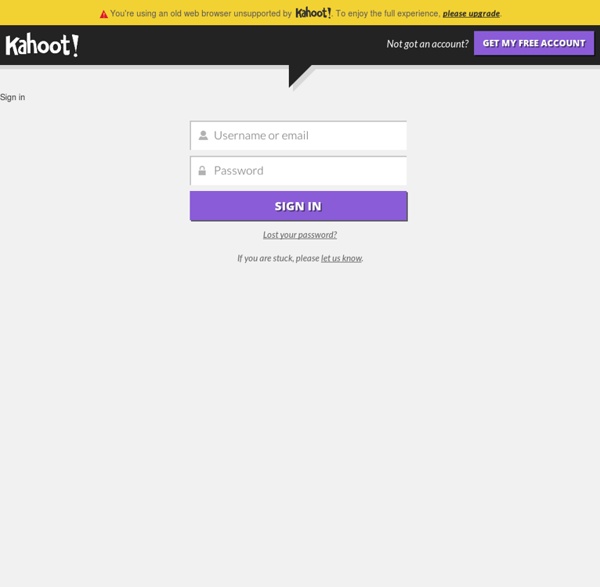This screenshot has height=587, width=600.
Task: Click empty gray page area below form
Action: click(300, 420)
